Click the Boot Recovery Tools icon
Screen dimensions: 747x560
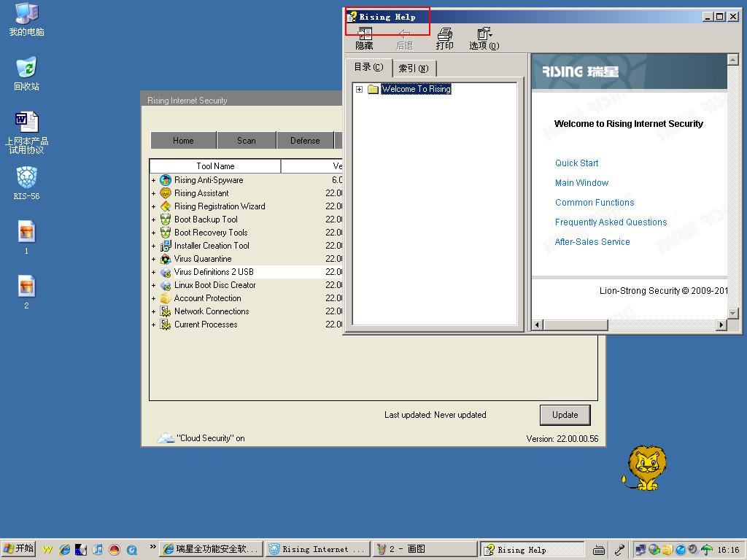pyautogui.click(x=166, y=233)
